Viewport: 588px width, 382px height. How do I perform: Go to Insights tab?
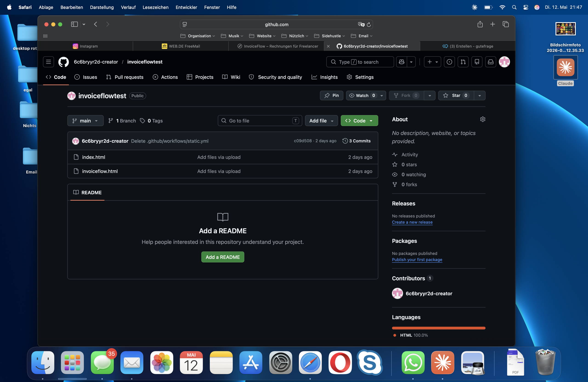324,77
